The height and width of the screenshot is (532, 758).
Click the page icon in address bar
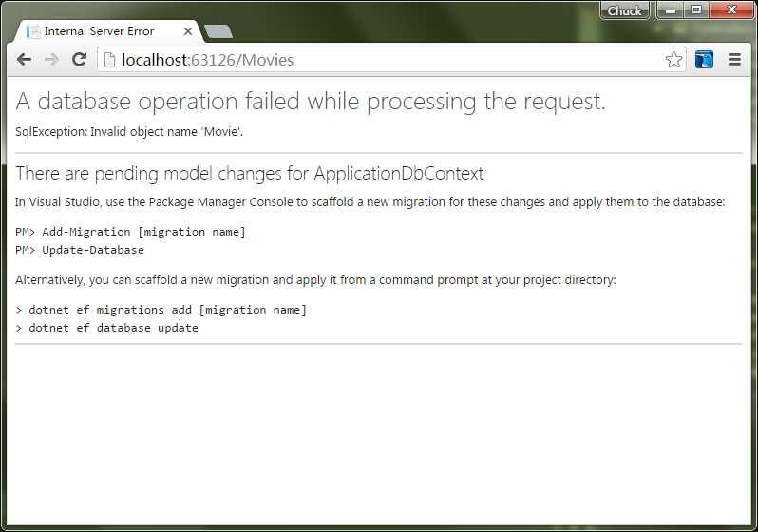(x=110, y=60)
